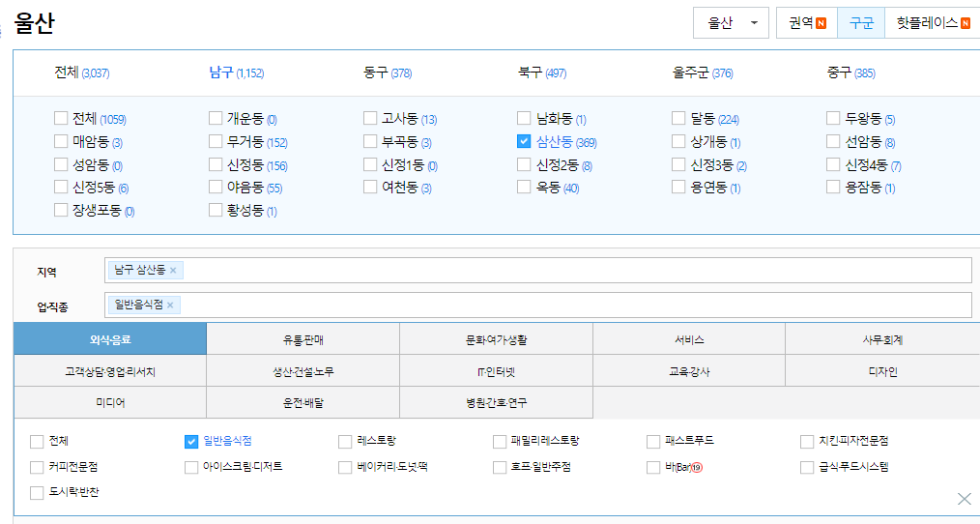Check the 매암동 checkbox
The height and width of the screenshot is (524, 980).
61,141
